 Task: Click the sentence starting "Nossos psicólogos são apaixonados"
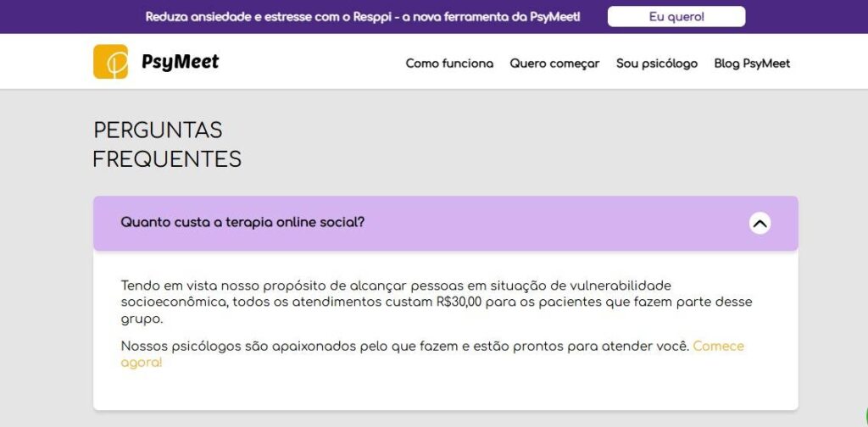click(405, 347)
